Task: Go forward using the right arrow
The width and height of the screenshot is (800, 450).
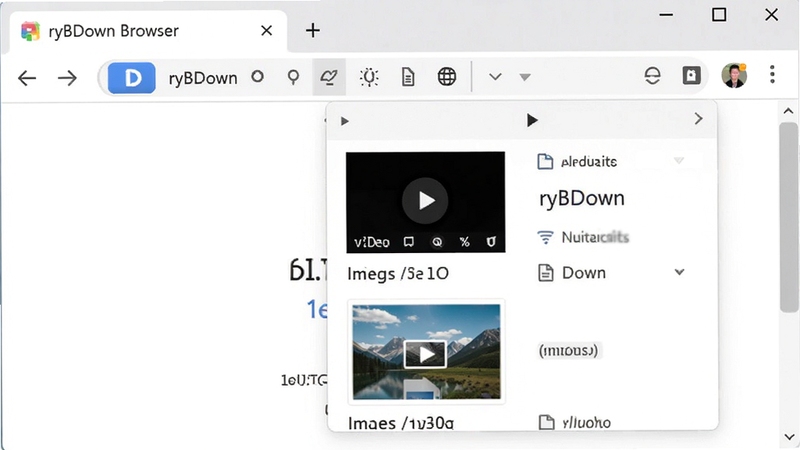Action: pyautogui.click(x=67, y=78)
